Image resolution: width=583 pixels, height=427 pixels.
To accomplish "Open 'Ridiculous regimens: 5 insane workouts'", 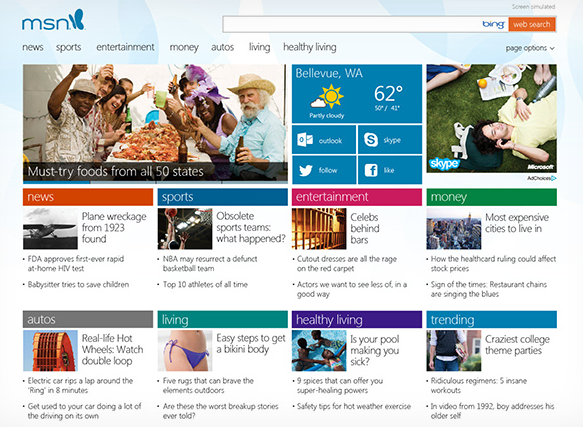I will pyautogui.click(x=479, y=386).
